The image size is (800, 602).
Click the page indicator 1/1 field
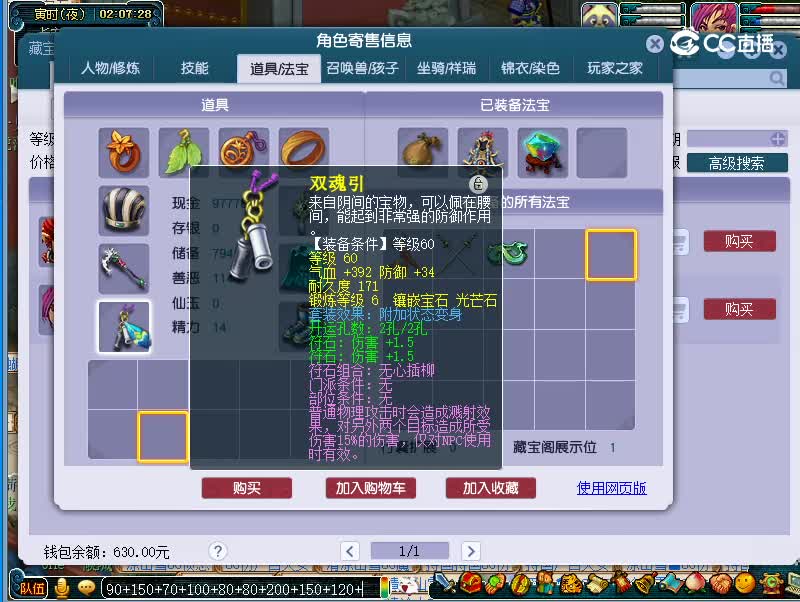coord(410,551)
